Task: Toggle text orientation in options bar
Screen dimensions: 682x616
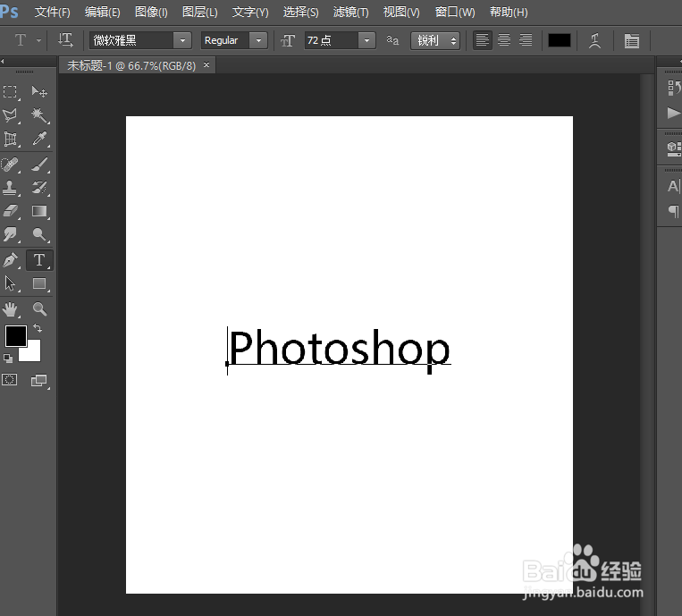Action: tap(65, 40)
